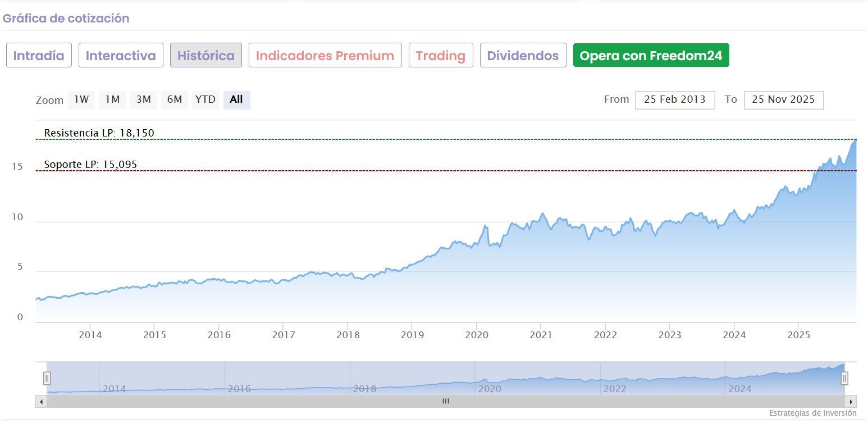
Task: Click the left range handle in navigator
Action: coord(48,379)
